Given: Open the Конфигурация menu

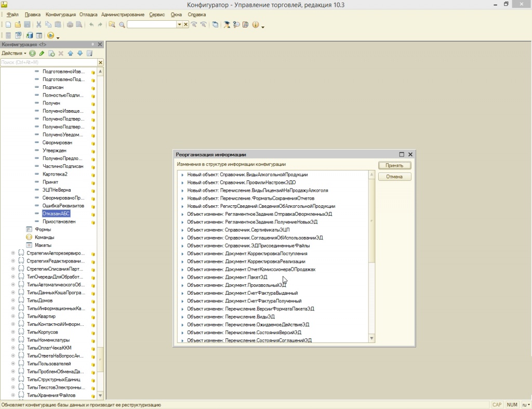Looking at the screenshot, I should 60,15.
